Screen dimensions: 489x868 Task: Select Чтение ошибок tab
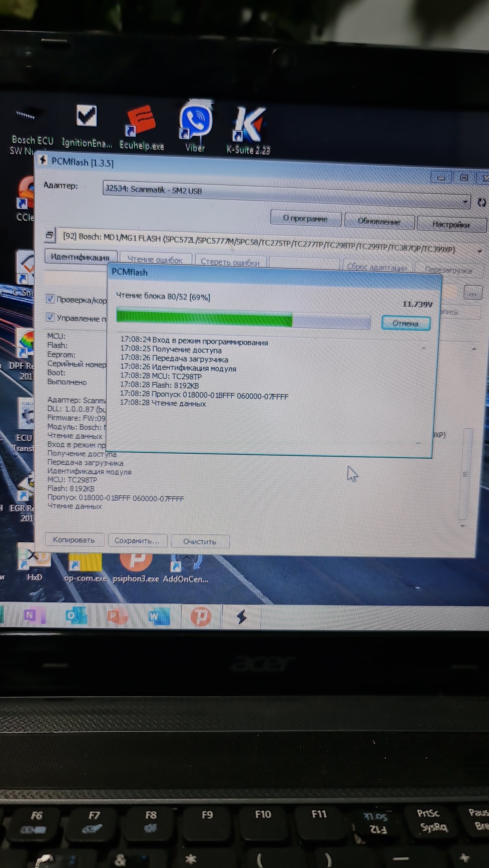(155, 260)
